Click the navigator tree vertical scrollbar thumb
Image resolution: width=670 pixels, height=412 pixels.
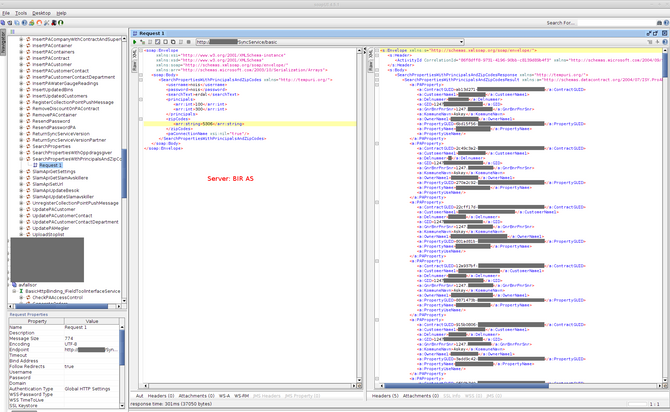point(124,173)
